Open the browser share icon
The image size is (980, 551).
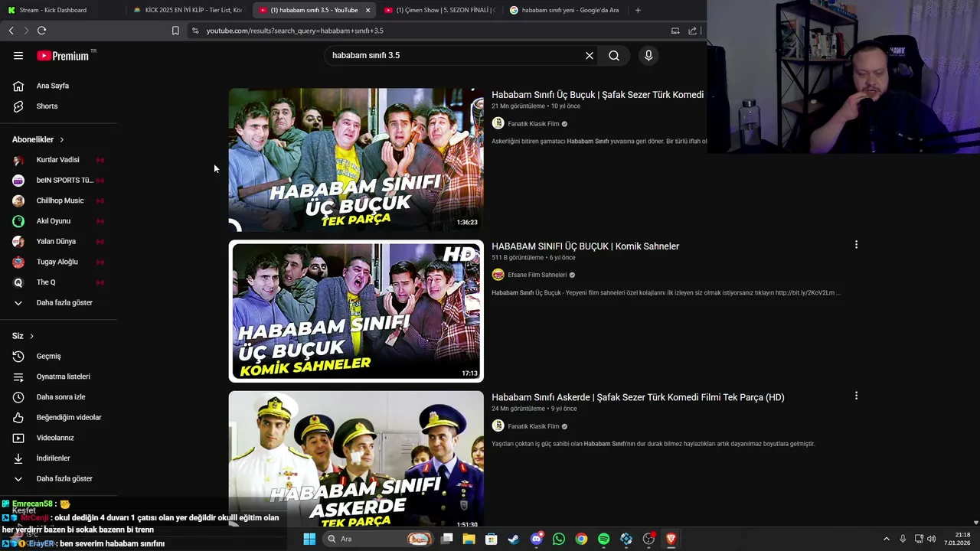coord(693,31)
